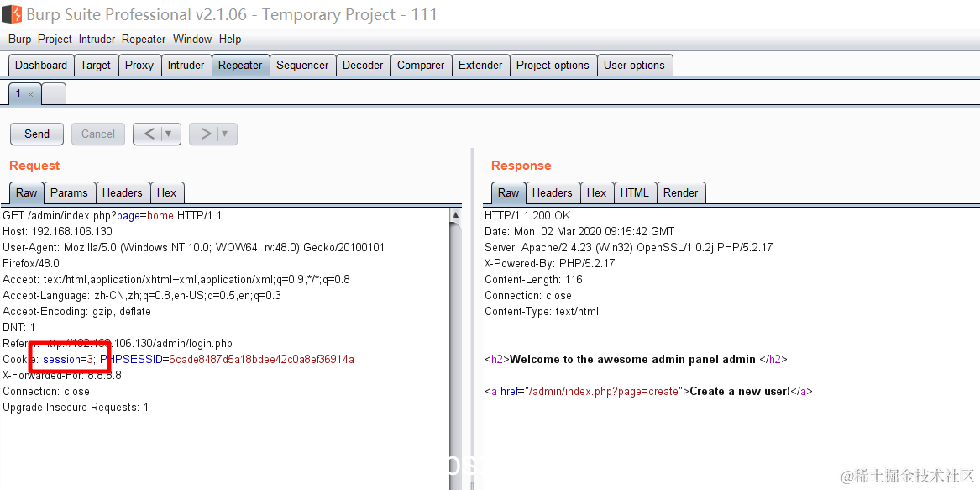Click the response Date header line
The image size is (980, 490).
pyautogui.click(x=579, y=231)
